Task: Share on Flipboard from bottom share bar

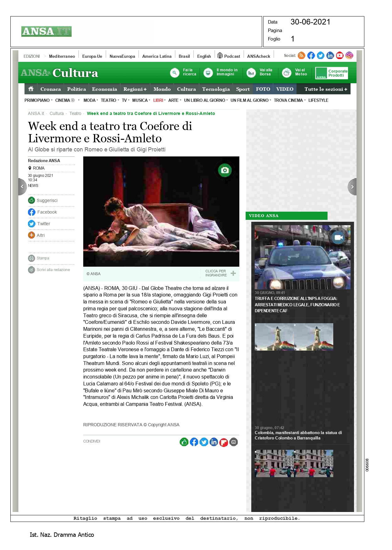Action: tap(224, 442)
